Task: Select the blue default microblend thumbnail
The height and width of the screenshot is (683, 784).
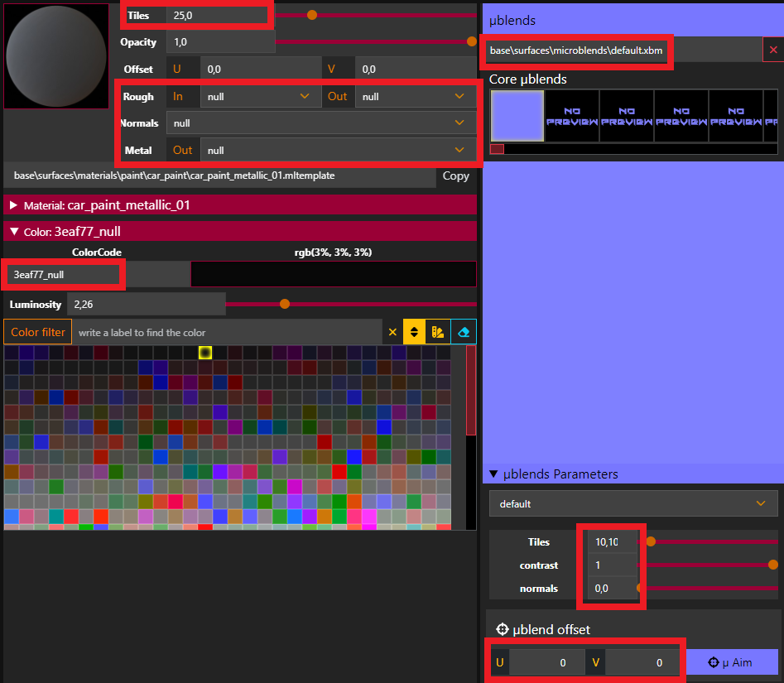Action: pos(517,116)
